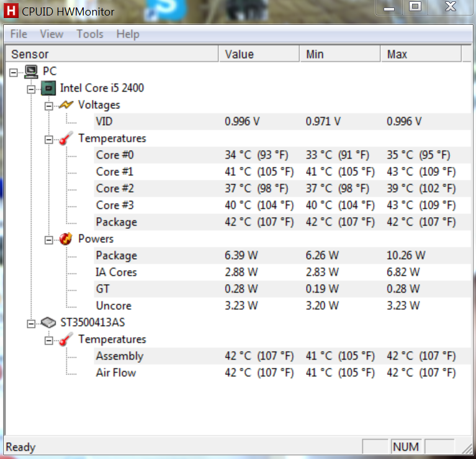Select the Core #2 temperature row

point(282,189)
